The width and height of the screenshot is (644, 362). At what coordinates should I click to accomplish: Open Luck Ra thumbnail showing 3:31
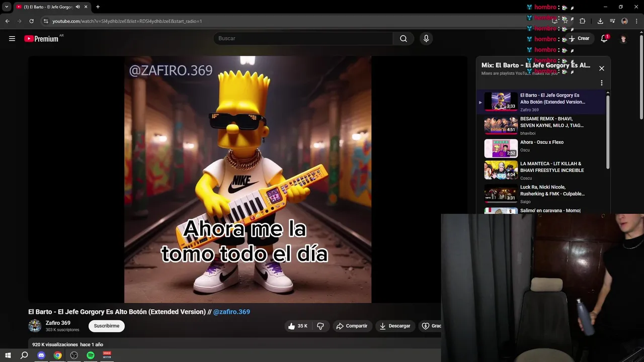coord(501,194)
